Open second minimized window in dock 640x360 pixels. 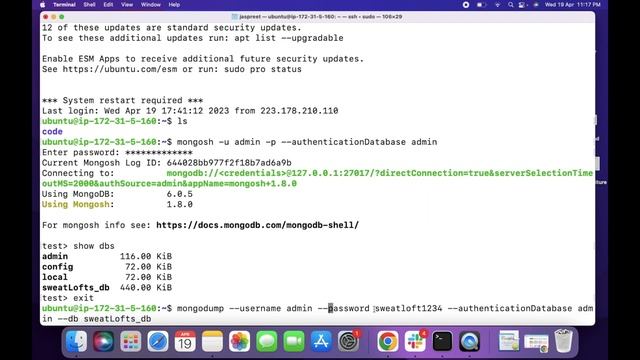coord(536,342)
